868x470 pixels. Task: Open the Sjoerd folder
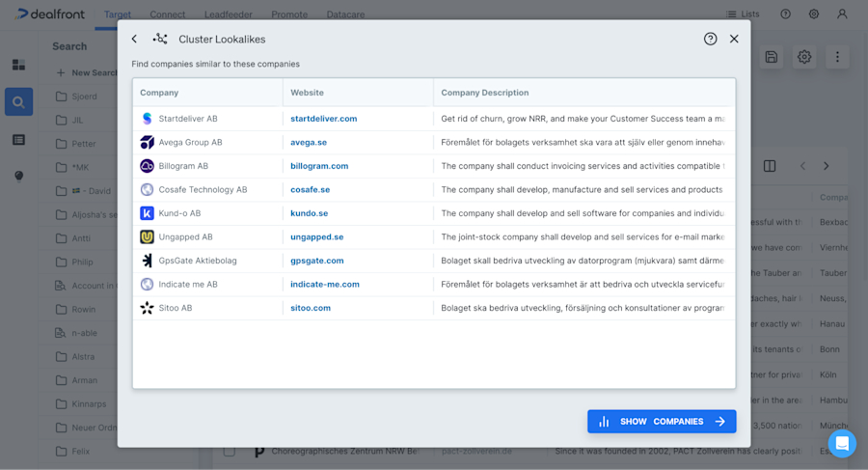76,97
